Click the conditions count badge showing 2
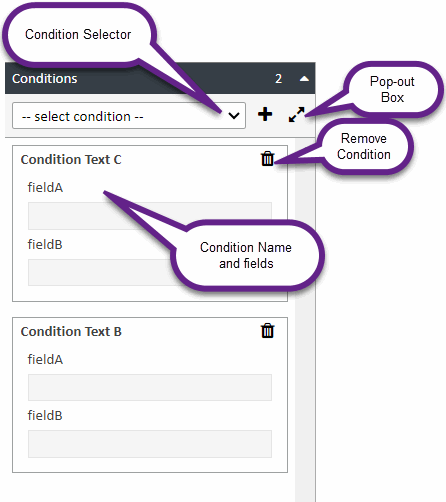 (x=279, y=79)
